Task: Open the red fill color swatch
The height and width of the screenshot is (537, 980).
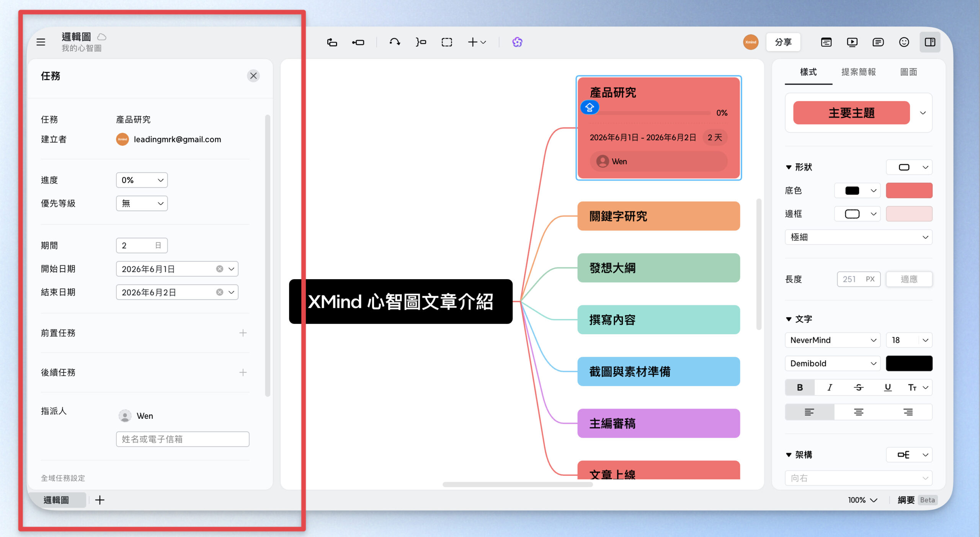Action: point(909,190)
